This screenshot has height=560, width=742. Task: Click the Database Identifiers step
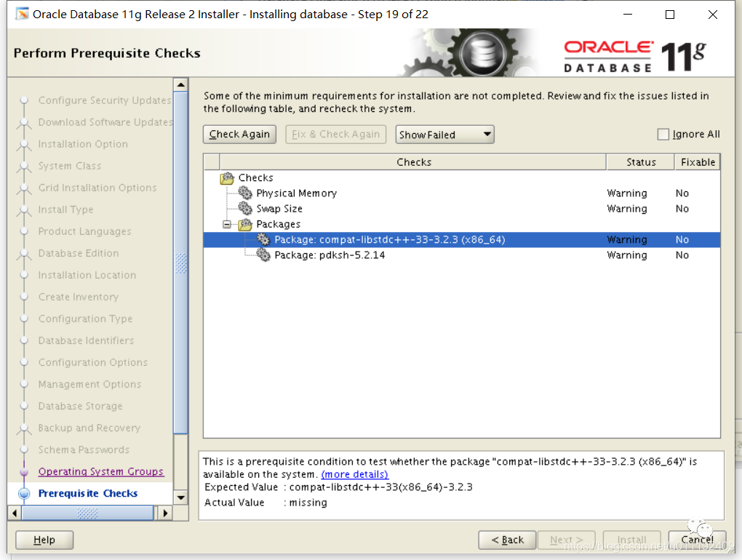point(86,340)
